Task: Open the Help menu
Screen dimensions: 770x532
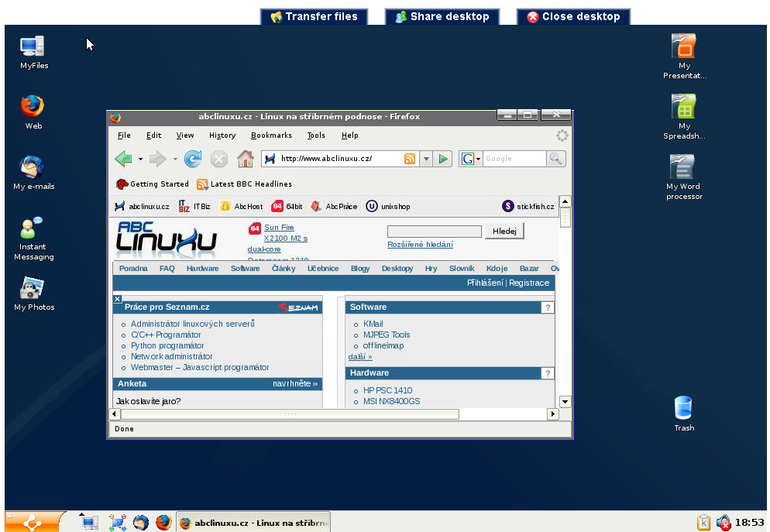Action: (x=350, y=136)
